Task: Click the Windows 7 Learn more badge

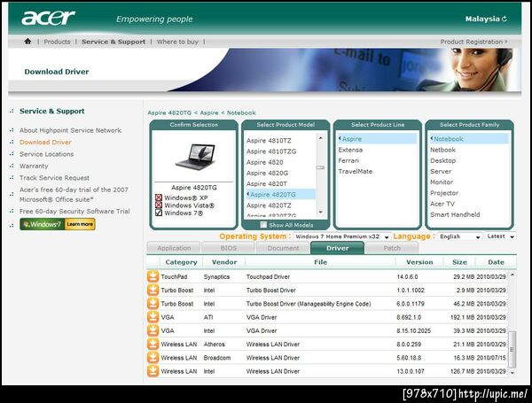Action: (x=58, y=224)
